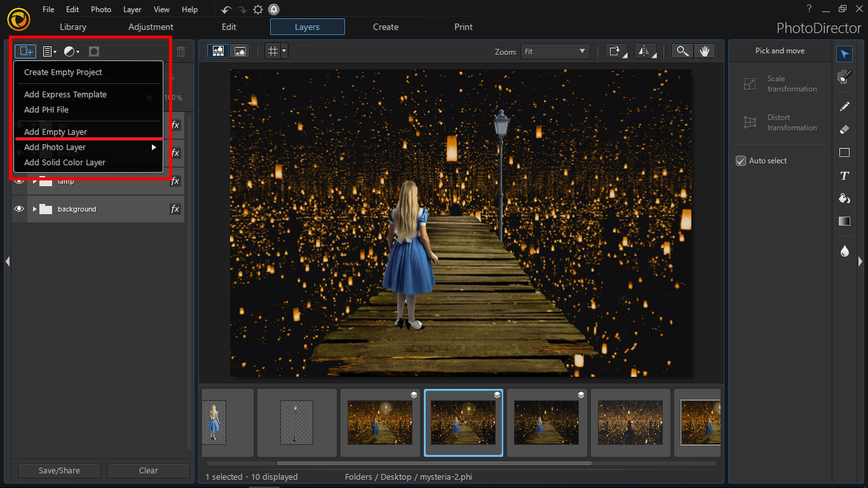Click the Save/Share button

pyautogui.click(x=59, y=471)
